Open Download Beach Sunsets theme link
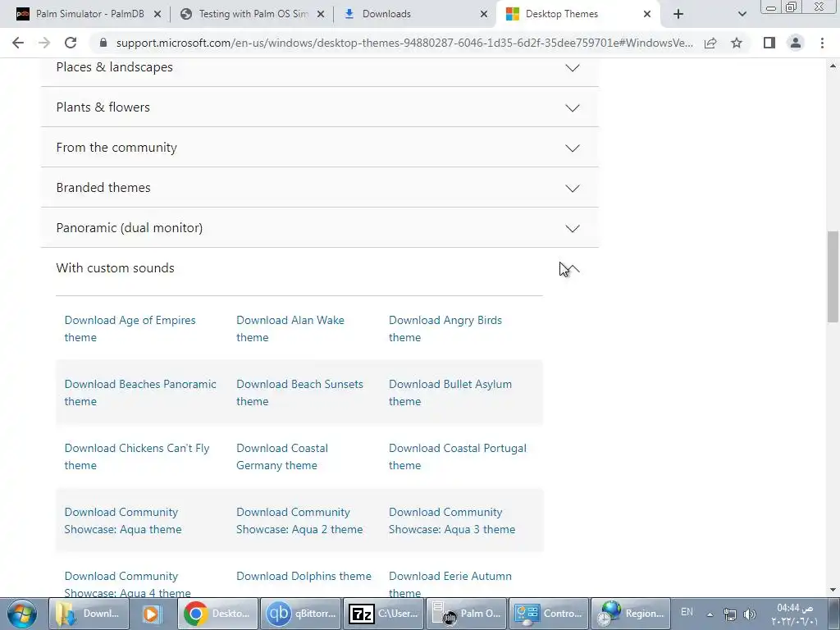This screenshot has width=840, height=630. (x=299, y=393)
